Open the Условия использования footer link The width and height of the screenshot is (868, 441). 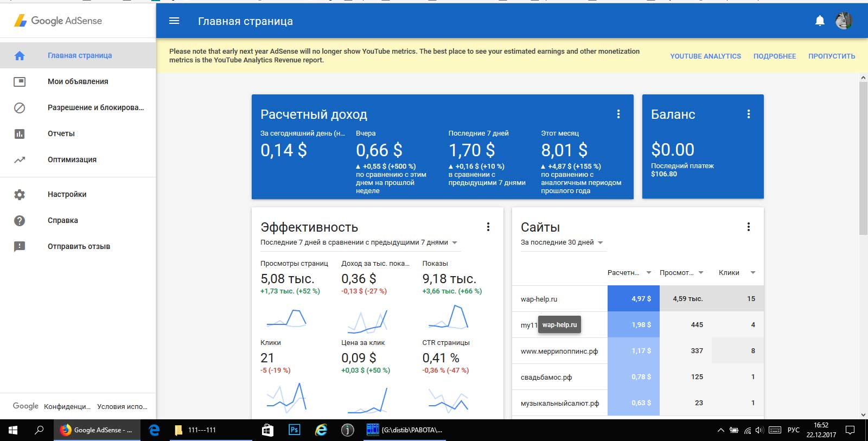pos(122,406)
